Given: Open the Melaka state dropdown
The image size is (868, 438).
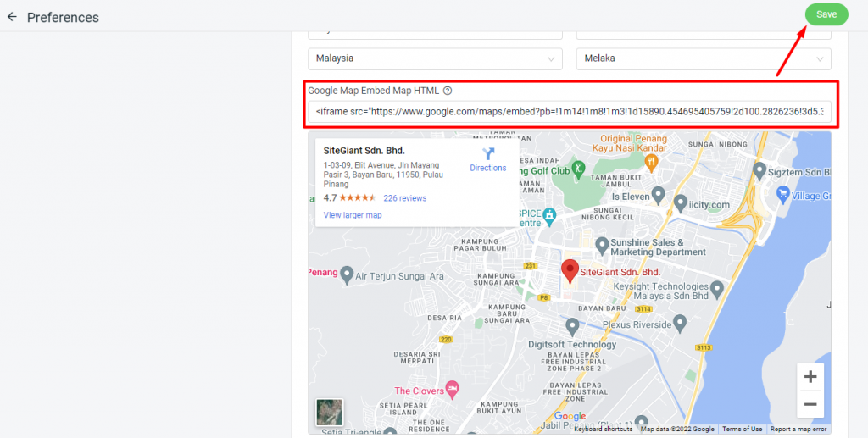Looking at the screenshot, I should (704, 58).
